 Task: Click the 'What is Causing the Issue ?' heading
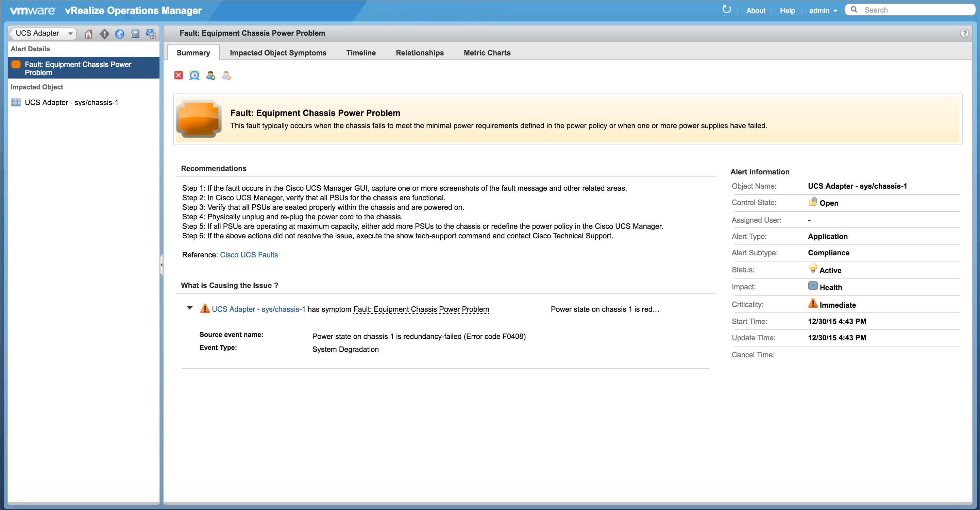click(x=230, y=285)
